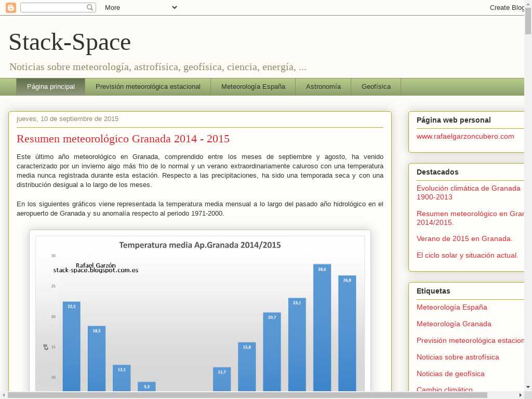Visit www.rafaelgarzoncubero.com link
Screen dimensions: 532x399
[x=465, y=137]
